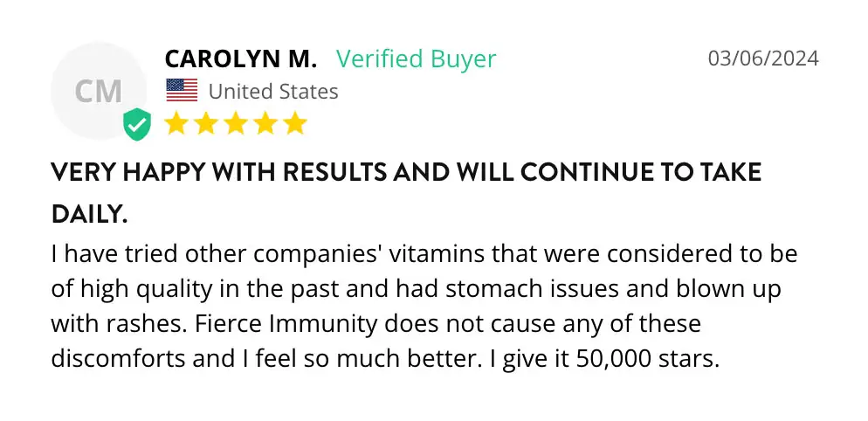This screenshot has height=421, width=868.
Task: Click the '50,000 stars' phrase
Action: (x=649, y=359)
